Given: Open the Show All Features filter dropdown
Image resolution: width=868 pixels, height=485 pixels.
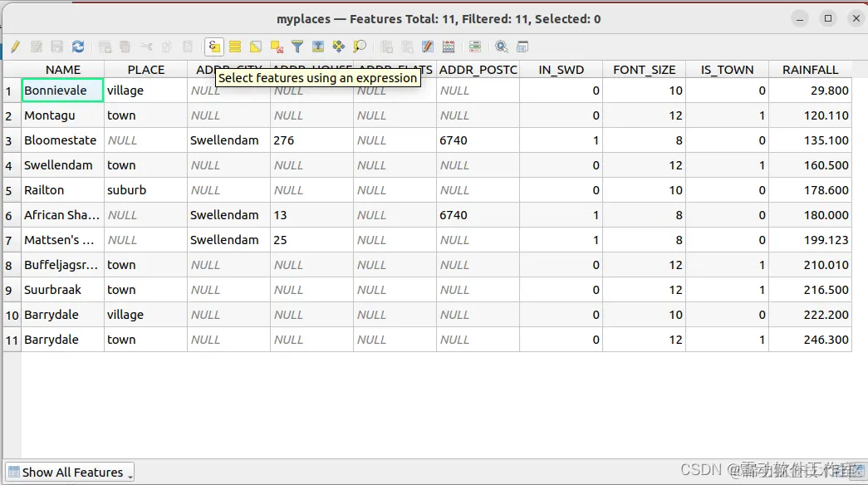Looking at the screenshot, I should tap(71, 473).
